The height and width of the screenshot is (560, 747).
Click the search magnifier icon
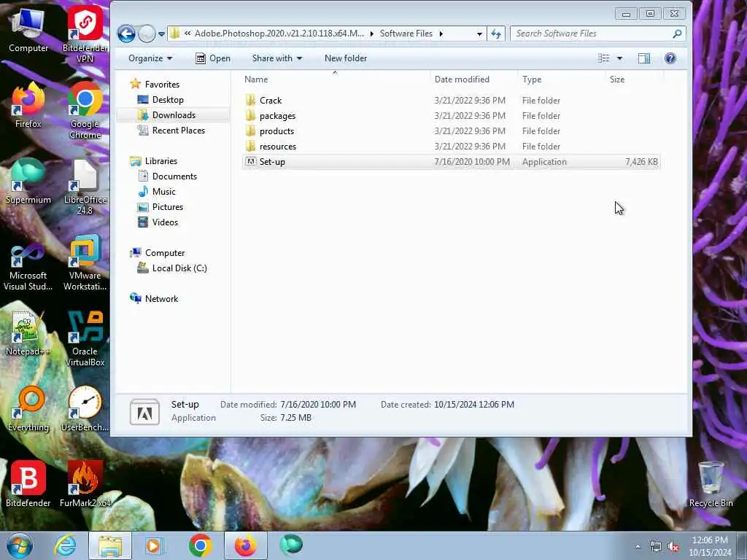click(677, 34)
